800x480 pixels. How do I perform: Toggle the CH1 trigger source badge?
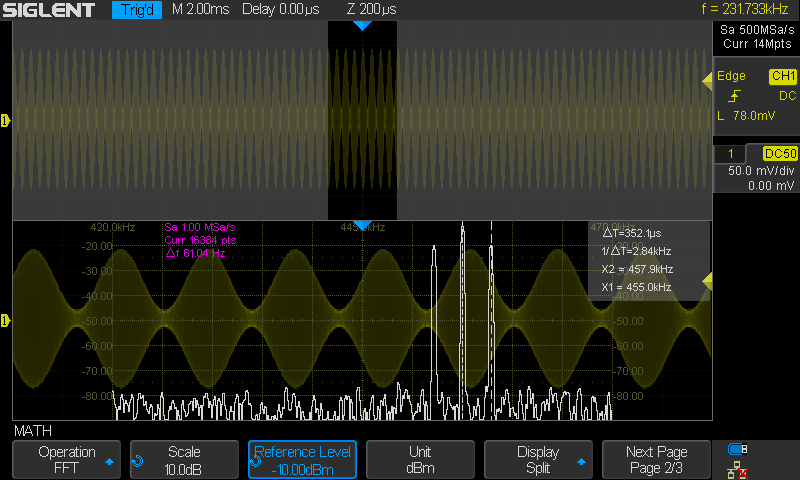click(782, 76)
